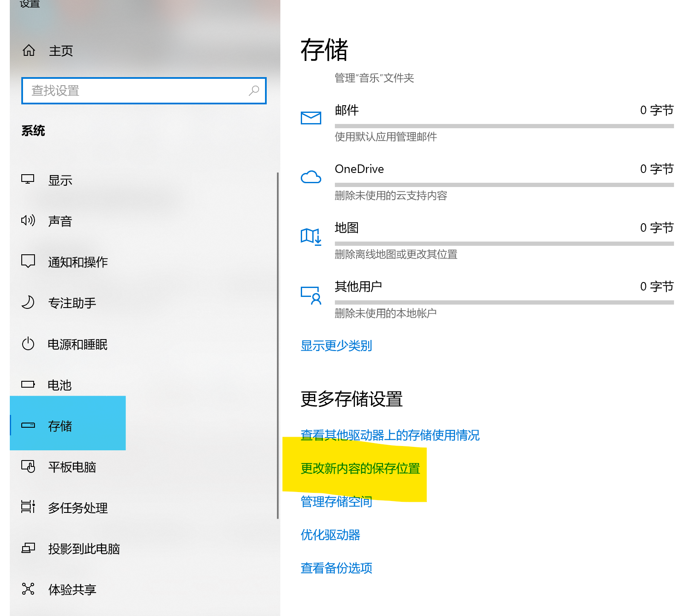
Task: Click the OneDrive storage category title
Action: [359, 169]
